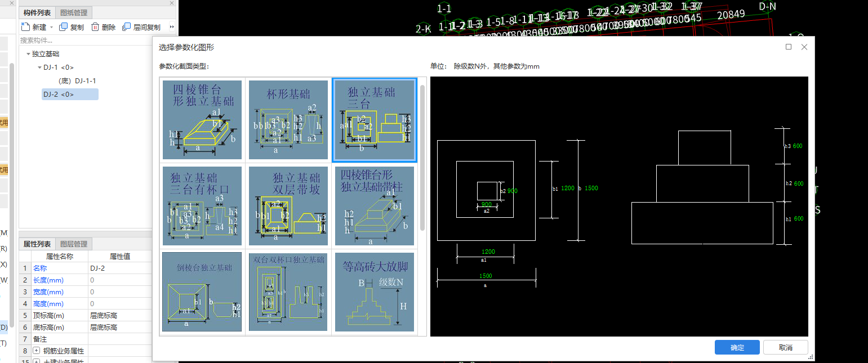The image size is (868, 363).
Task: Collapse the DJ-1 <0> tree node
Action: click(39, 68)
